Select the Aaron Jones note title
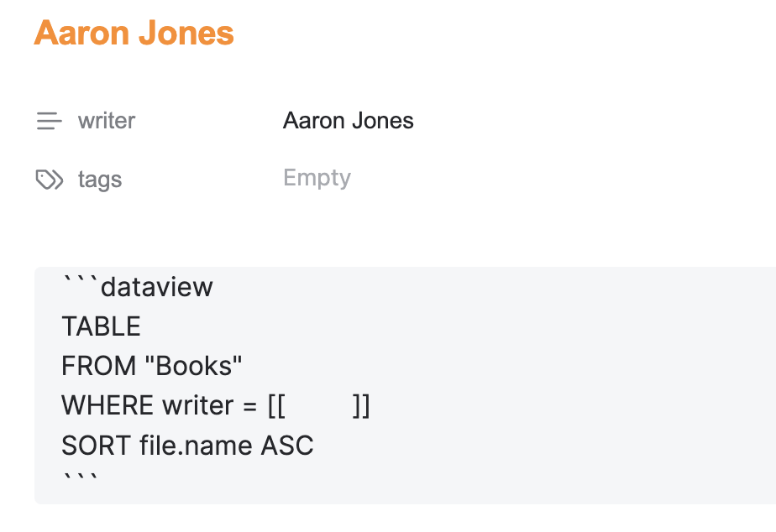The width and height of the screenshot is (776, 532). 134,33
